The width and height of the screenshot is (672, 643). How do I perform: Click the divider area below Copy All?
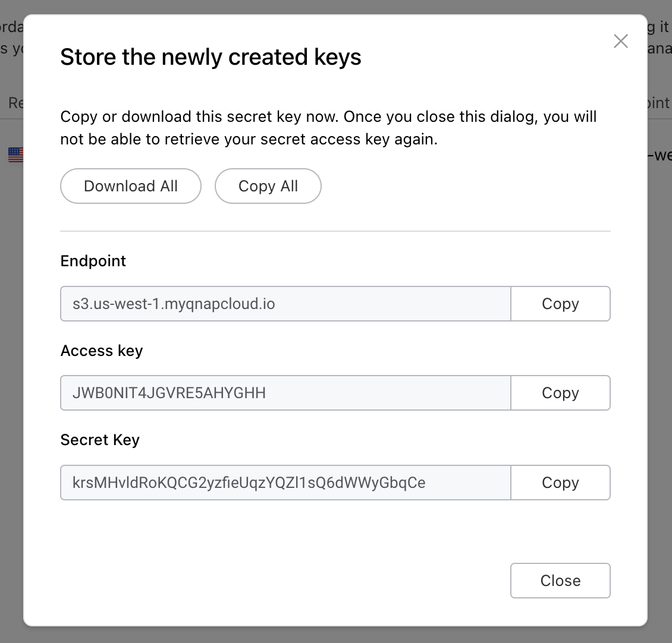pyautogui.click(x=335, y=230)
